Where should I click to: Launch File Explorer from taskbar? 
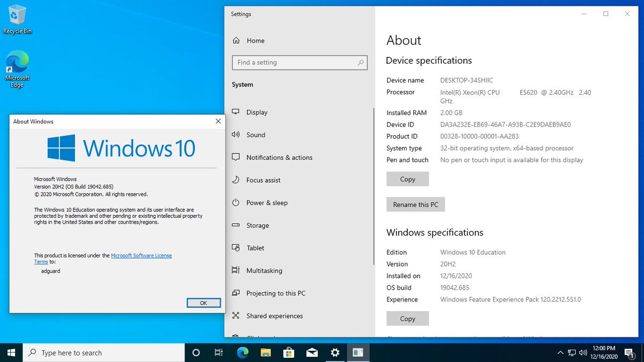266,352
